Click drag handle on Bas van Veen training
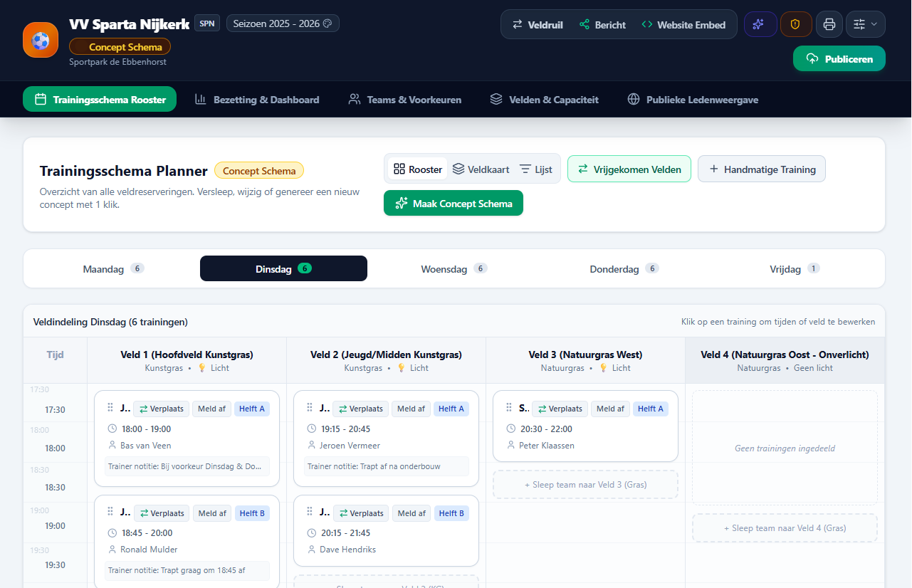The image size is (912, 588). coord(110,408)
